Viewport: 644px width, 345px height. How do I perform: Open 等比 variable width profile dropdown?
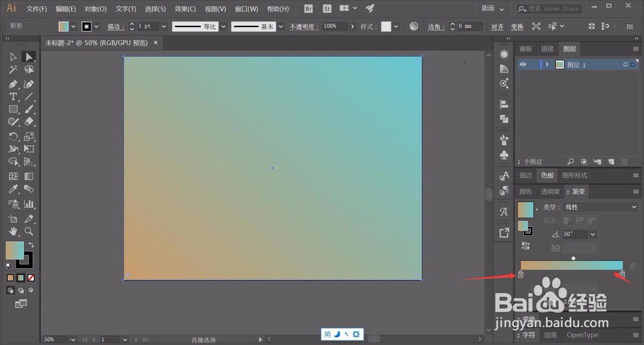click(223, 26)
